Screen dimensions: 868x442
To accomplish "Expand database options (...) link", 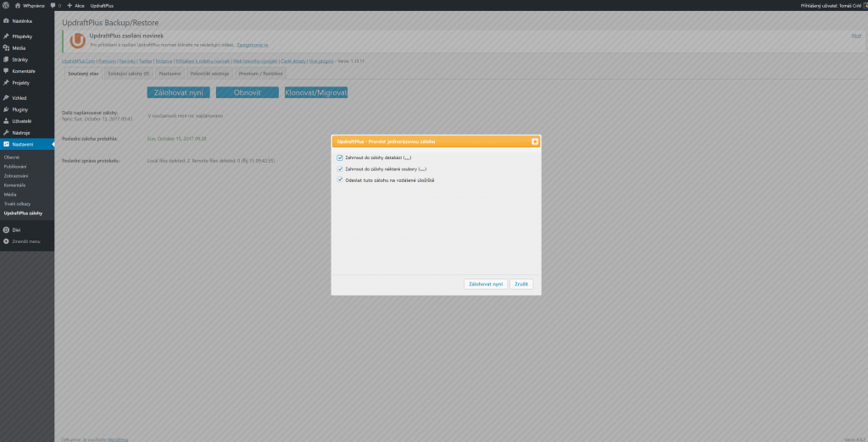I will [408, 157].
